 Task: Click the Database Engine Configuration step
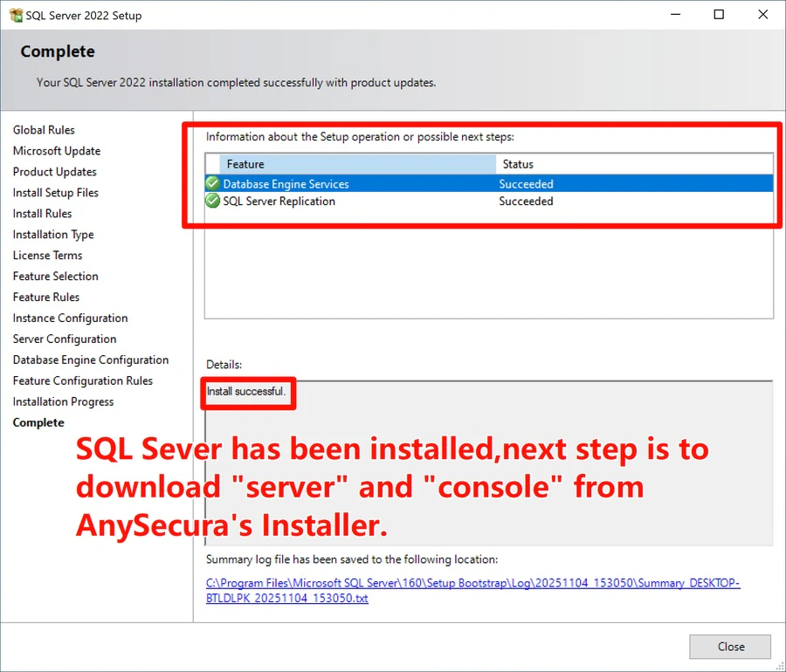pyautogui.click(x=91, y=360)
